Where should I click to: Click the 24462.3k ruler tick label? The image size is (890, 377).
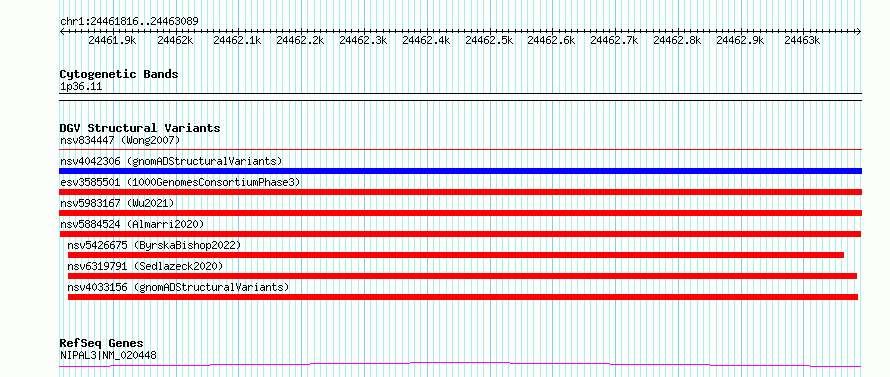pos(364,40)
